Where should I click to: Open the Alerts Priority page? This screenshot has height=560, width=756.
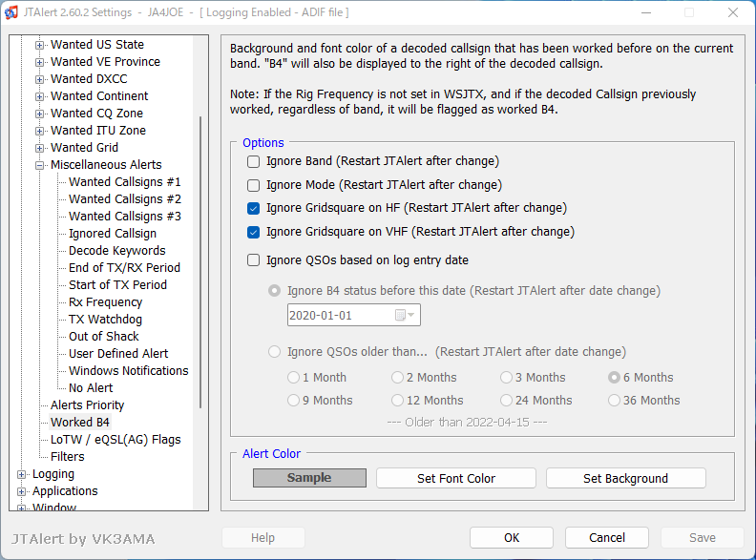click(x=87, y=405)
